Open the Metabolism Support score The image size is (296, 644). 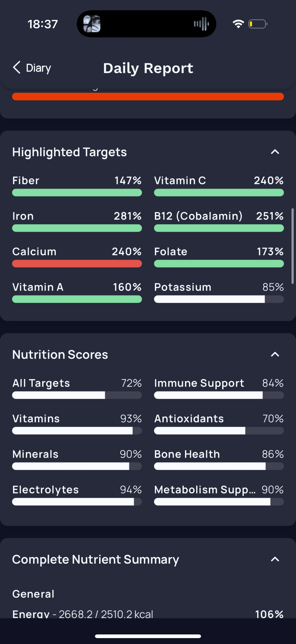coord(219,495)
